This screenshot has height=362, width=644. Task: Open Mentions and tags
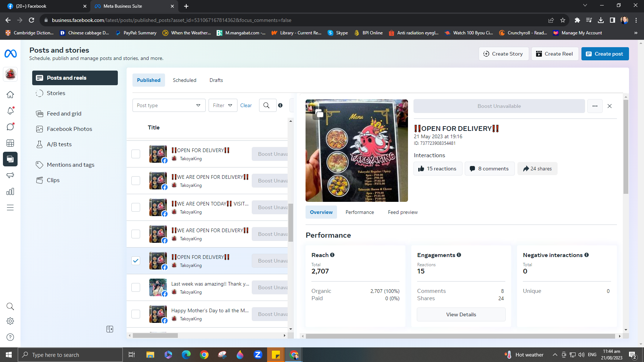pos(75,165)
